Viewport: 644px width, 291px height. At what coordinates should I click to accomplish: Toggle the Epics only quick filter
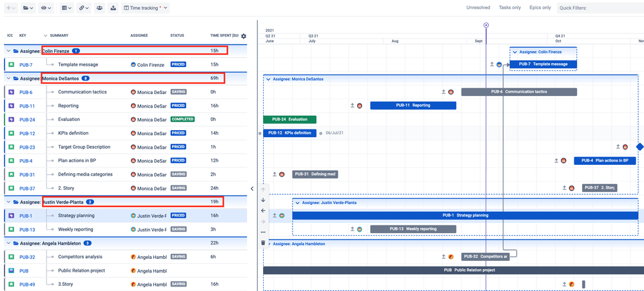click(540, 8)
